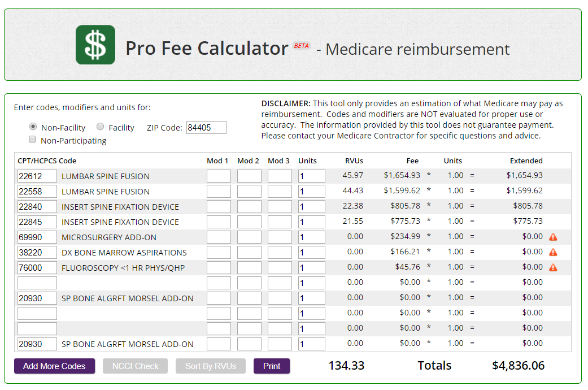Screen dimensions: 588x390
Task: Click the warning icon in the 69990 row
Action: 553,237
